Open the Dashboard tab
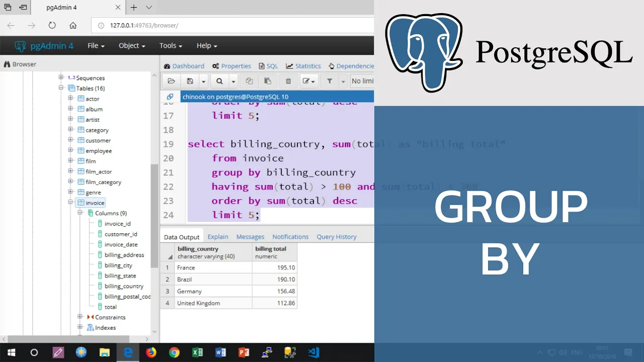Image resolution: width=644 pixels, height=362 pixels. coord(184,66)
